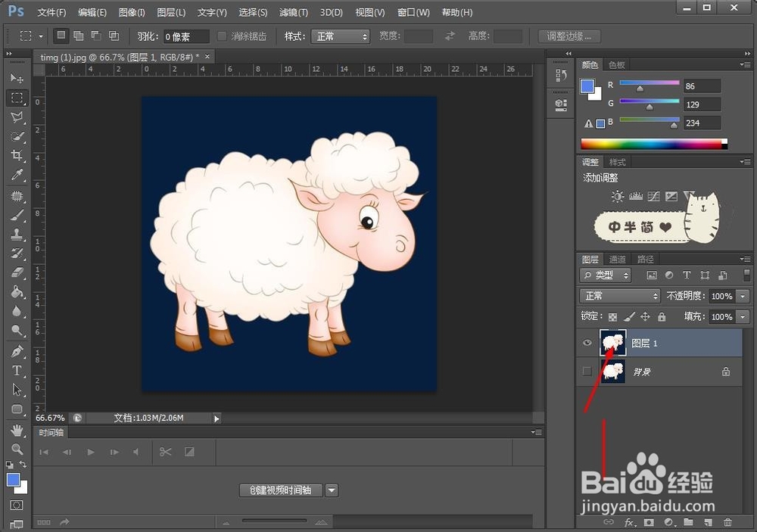Select the Eraser tool
Image resolution: width=757 pixels, height=532 pixels.
17,272
